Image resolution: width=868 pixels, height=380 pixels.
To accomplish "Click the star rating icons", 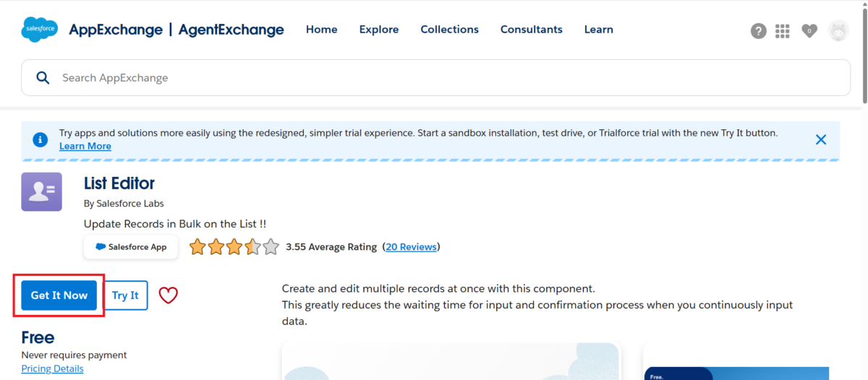I will click(234, 247).
